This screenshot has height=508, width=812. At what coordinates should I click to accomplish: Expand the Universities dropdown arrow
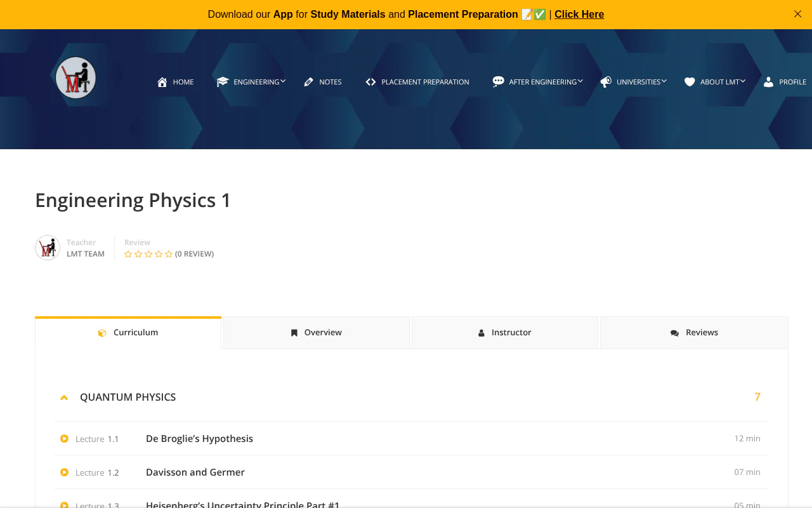click(664, 81)
